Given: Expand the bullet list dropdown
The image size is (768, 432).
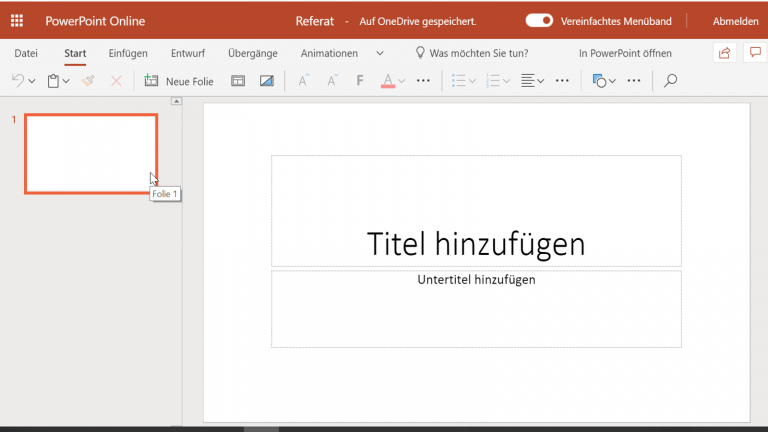Looking at the screenshot, I should pyautogui.click(x=473, y=81).
